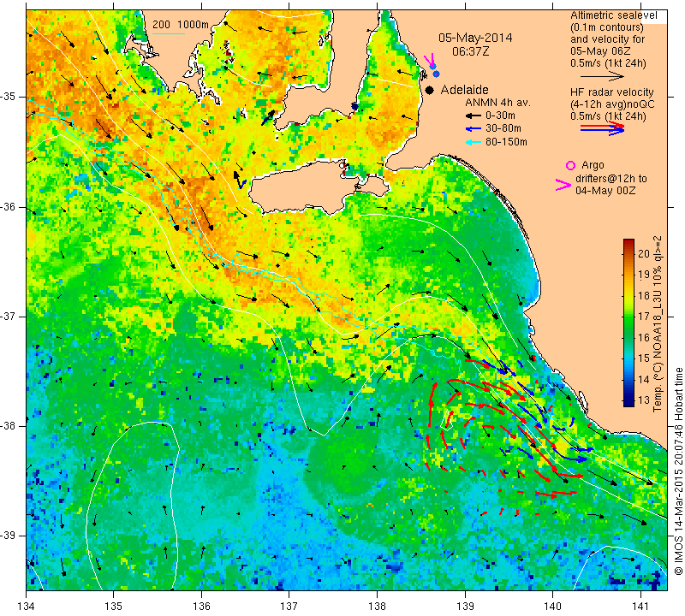685x616 pixels.
Task: Click longitude axis label 138
Action: [x=377, y=606]
